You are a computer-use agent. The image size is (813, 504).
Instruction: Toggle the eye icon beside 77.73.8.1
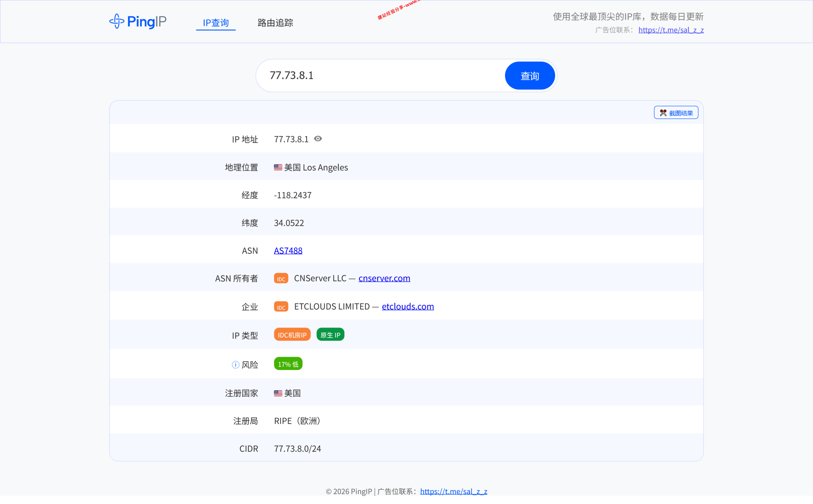pos(318,139)
